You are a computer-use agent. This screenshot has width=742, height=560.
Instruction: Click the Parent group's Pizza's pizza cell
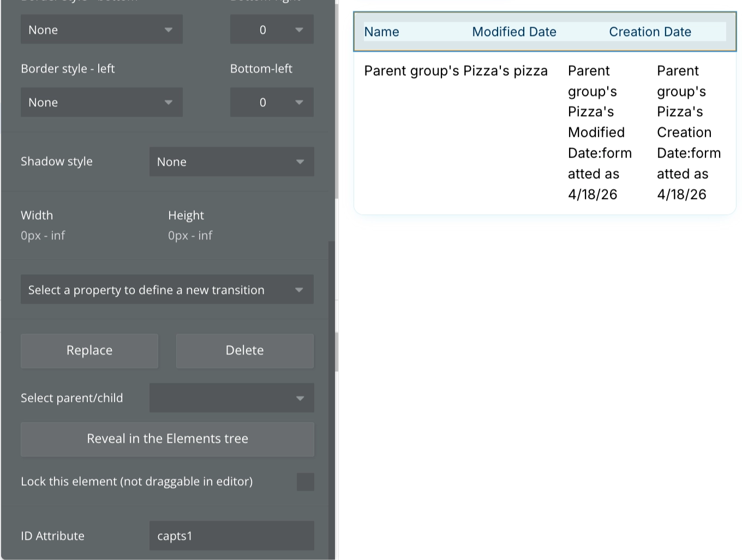tap(456, 71)
